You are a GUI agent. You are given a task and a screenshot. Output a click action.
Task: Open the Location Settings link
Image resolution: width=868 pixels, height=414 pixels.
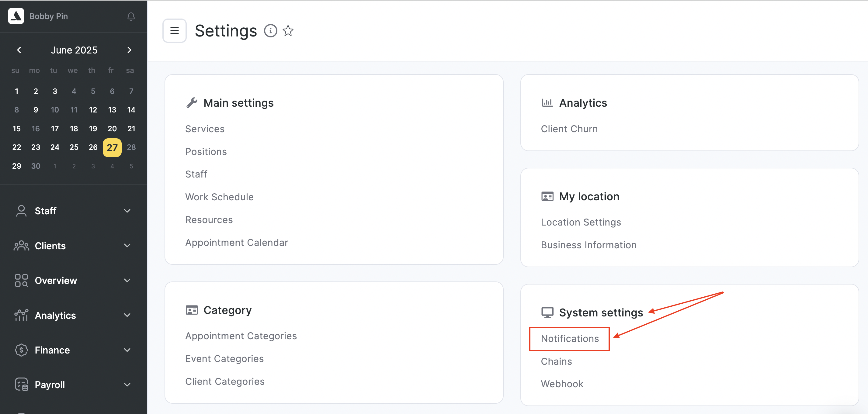point(581,222)
